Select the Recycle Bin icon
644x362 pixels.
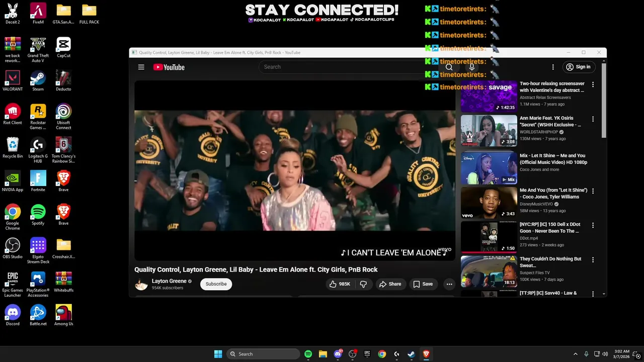13,148
